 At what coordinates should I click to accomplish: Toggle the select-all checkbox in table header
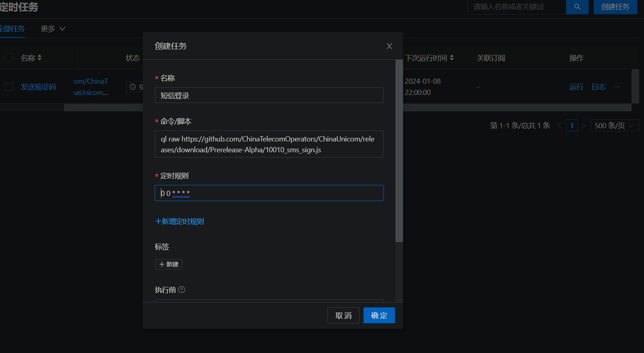click(x=9, y=58)
